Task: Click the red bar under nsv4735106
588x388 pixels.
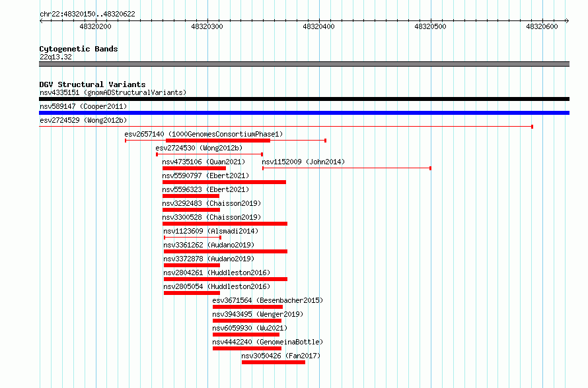Action: point(194,168)
